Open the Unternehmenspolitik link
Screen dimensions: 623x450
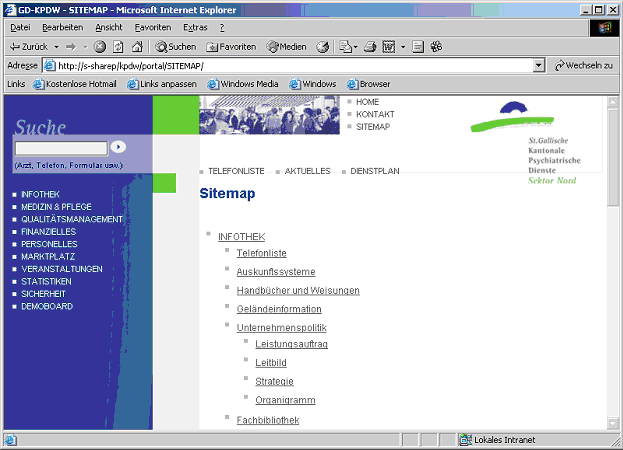[x=282, y=328]
